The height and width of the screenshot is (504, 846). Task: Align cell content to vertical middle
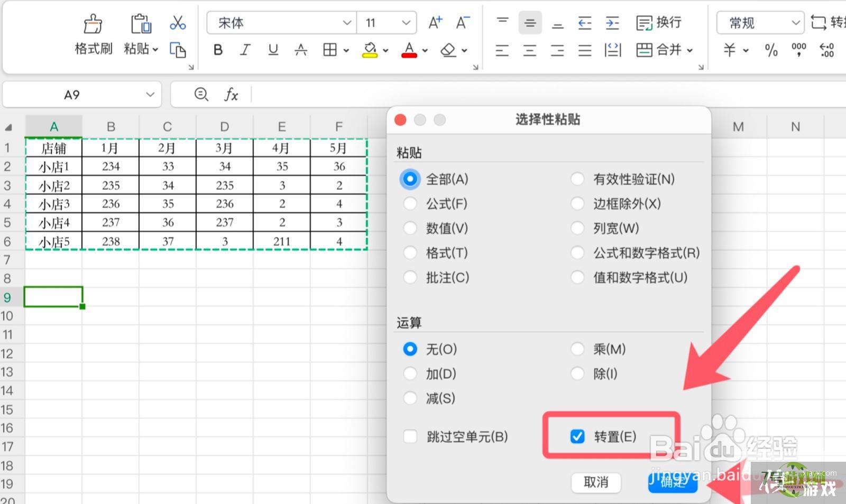(x=530, y=23)
